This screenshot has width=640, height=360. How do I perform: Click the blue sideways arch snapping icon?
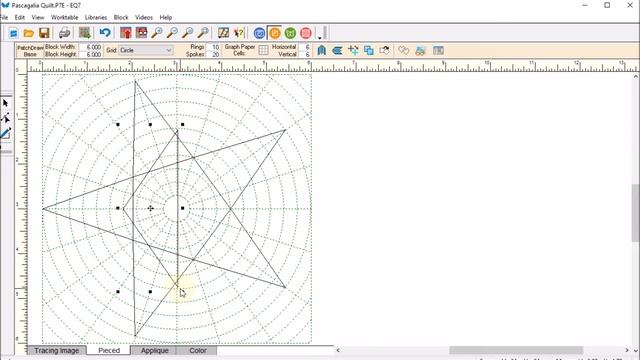coord(337,50)
